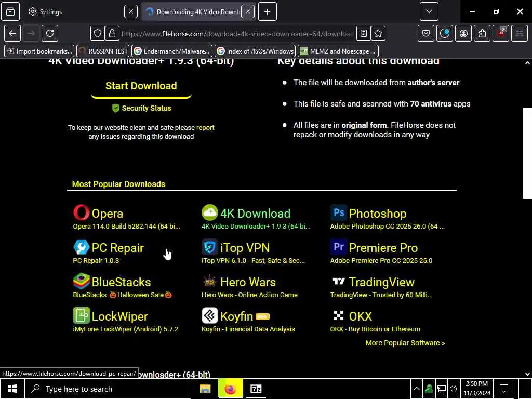Open Import bookmarks bookmark item

click(x=39, y=51)
